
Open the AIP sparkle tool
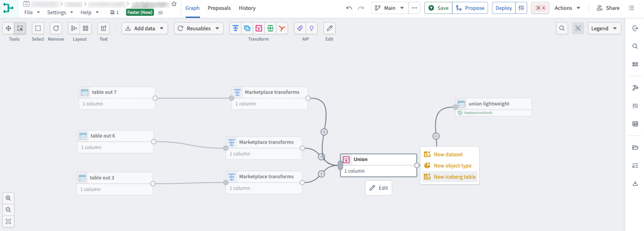click(300, 28)
